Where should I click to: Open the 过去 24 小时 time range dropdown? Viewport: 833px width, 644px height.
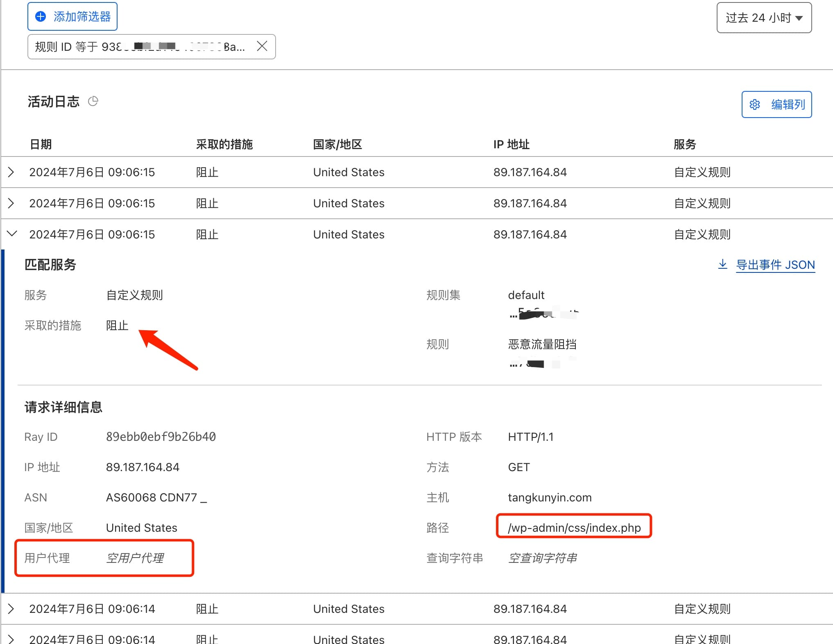click(764, 18)
